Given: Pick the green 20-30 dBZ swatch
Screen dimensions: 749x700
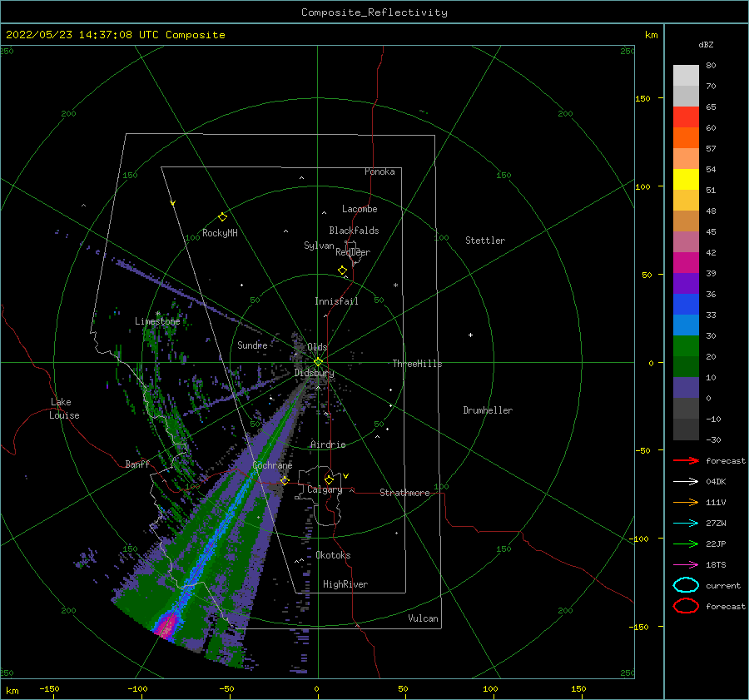Looking at the screenshot, I should point(686,346).
